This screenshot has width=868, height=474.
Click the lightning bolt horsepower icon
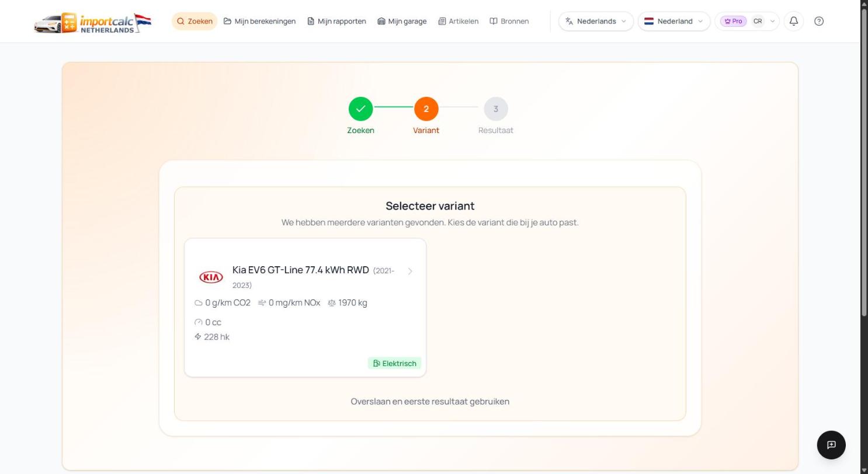pos(198,337)
